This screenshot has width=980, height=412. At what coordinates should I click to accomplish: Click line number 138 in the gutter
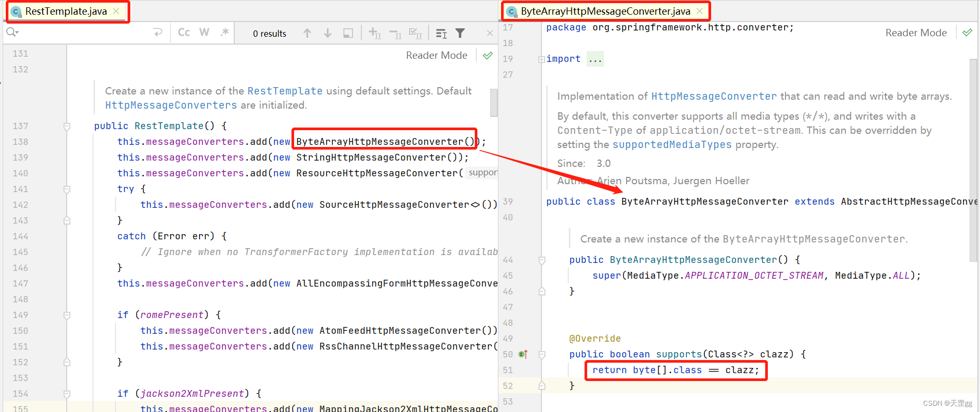point(20,142)
